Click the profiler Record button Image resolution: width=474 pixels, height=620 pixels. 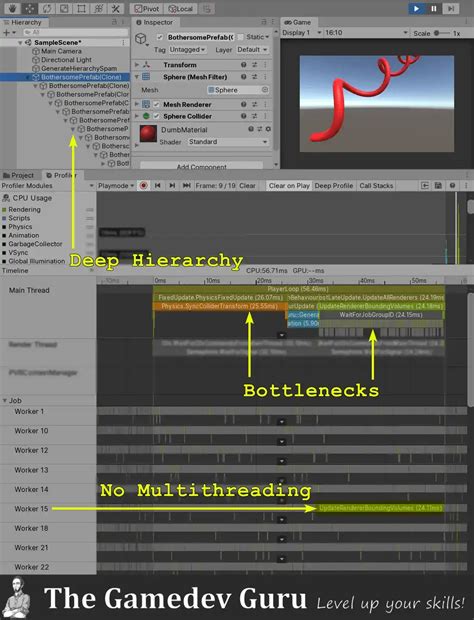pos(144,185)
